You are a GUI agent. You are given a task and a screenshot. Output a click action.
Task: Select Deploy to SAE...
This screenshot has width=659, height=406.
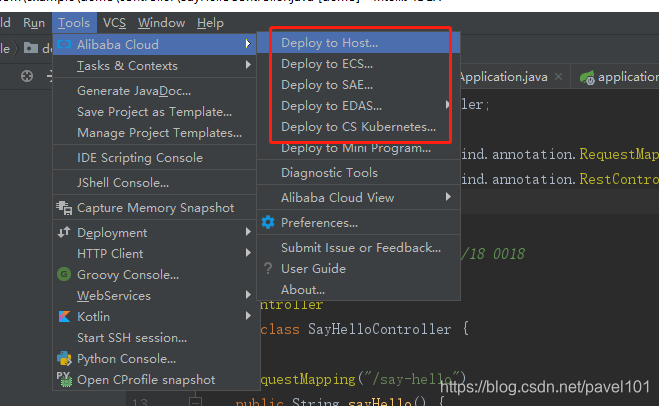click(358, 85)
